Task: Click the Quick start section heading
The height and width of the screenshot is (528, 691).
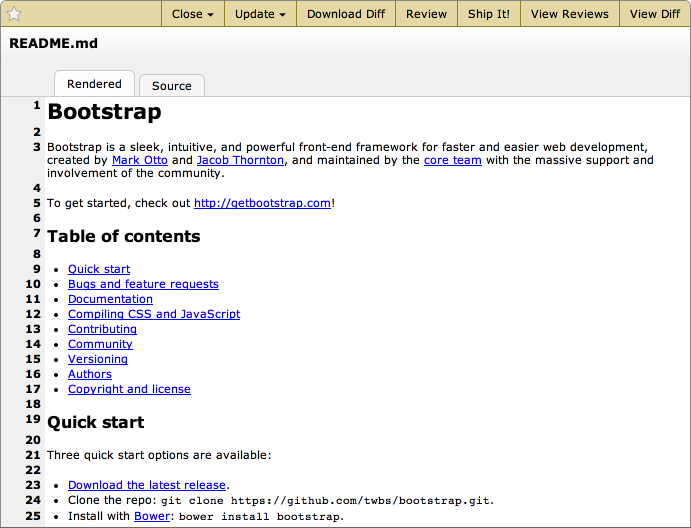Action: point(96,422)
